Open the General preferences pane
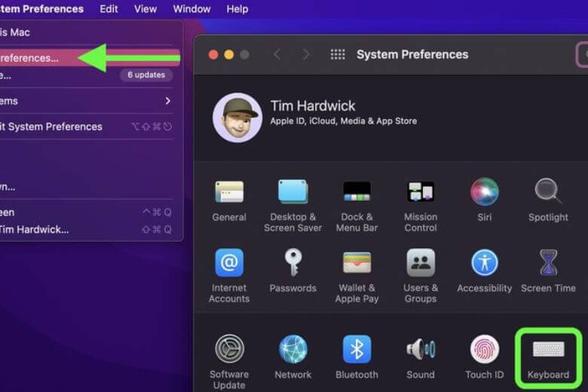 pos(229,193)
